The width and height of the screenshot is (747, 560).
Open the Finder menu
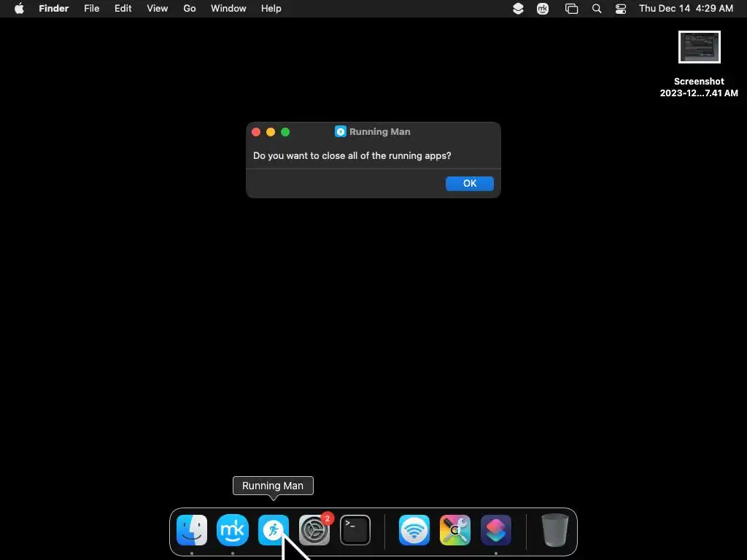(x=54, y=9)
